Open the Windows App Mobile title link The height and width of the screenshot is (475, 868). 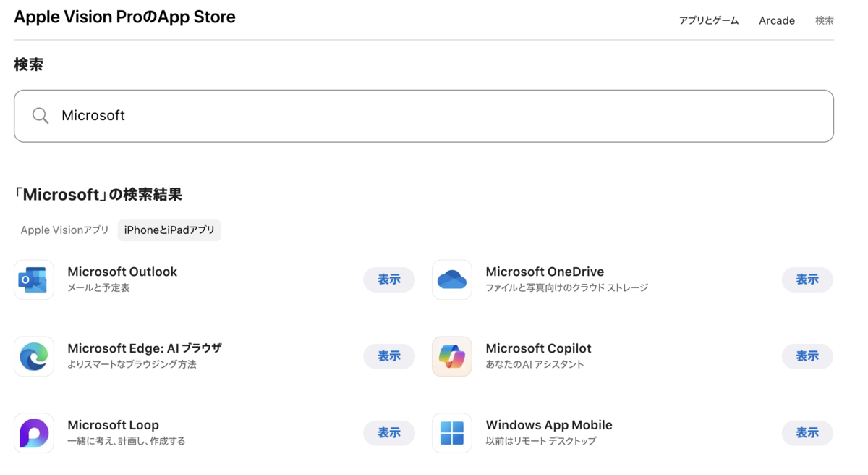point(549,425)
